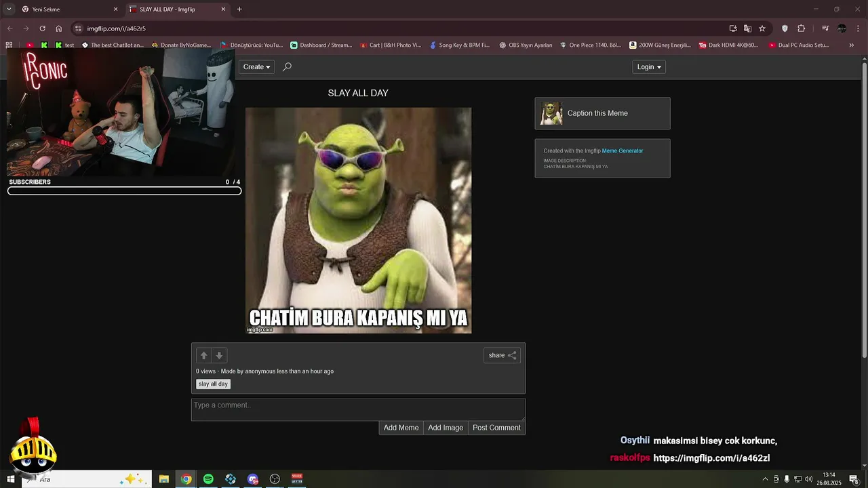Image resolution: width=868 pixels, height=488 pixels.
Task: Open the Dual PC Audio Setup bookmark
Action: tap(799, 45)
